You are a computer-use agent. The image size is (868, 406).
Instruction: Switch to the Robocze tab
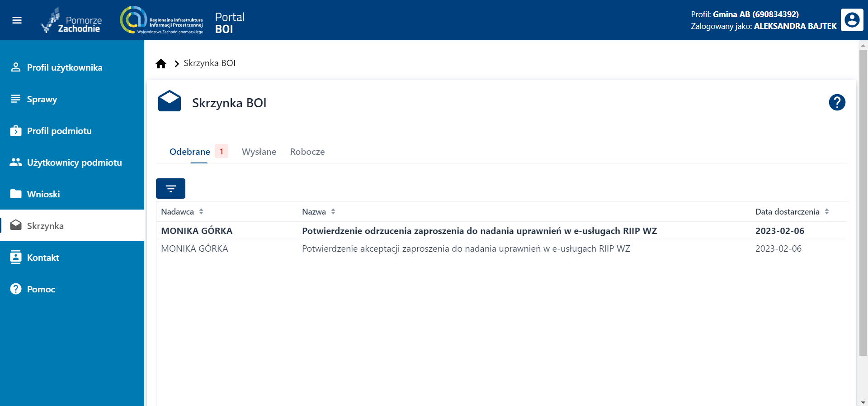[307, 152]
